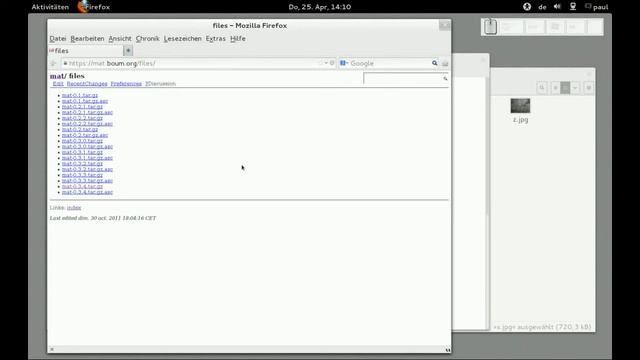The height and width of the screenshot is (360, 640).
Task: Open the Extras menu
Action: pos(216,38)
